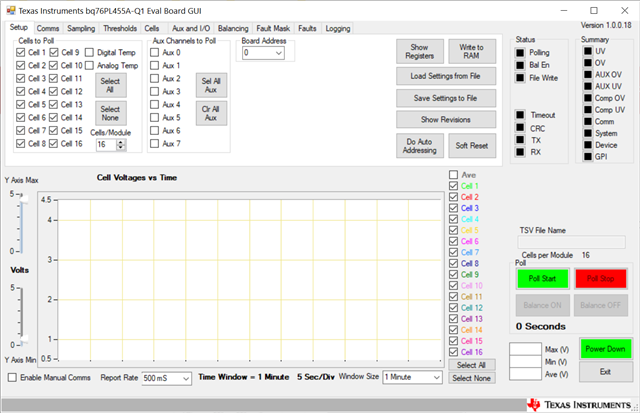Open the Report Rate dropdown
This screenshot has height=413, width=640.
coord(186,378)
